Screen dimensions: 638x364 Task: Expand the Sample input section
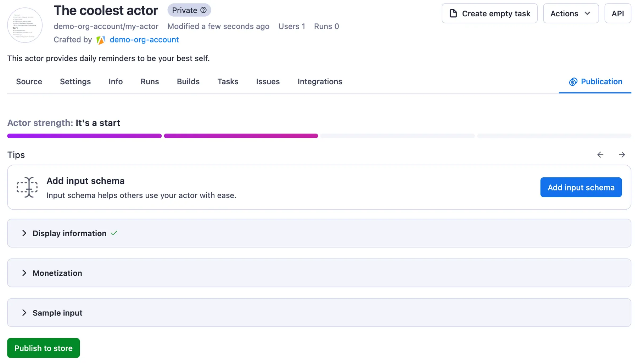319,313
